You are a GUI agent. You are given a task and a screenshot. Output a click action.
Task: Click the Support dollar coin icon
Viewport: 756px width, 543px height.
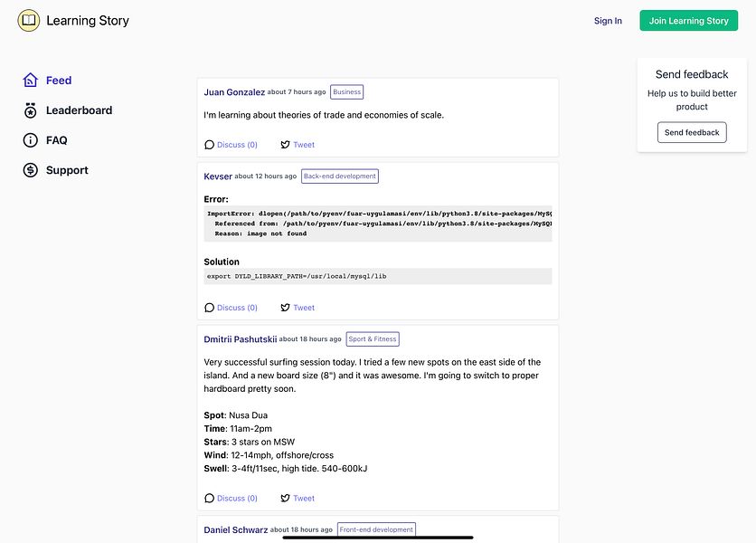click(x=31, y=170)
